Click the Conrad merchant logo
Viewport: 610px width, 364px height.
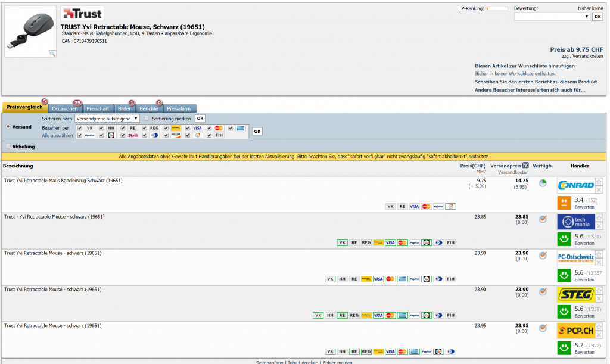click(575, 186)
